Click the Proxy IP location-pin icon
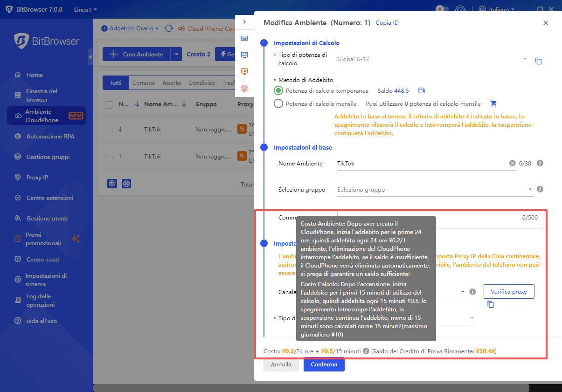 point(18,178)
